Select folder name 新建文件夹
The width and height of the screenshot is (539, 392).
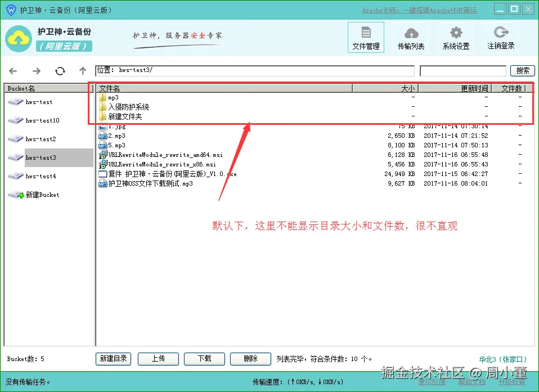[125, 117]
